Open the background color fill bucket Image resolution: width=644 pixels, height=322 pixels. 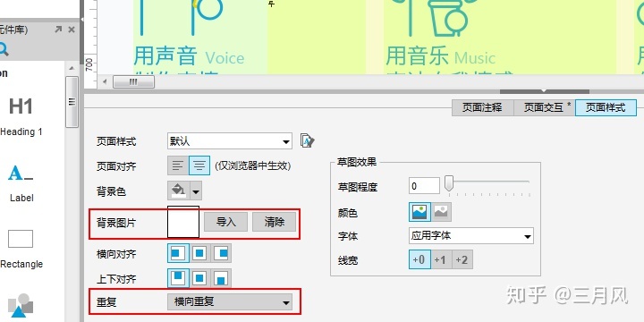pyautogui.click(x=179, y=191)
